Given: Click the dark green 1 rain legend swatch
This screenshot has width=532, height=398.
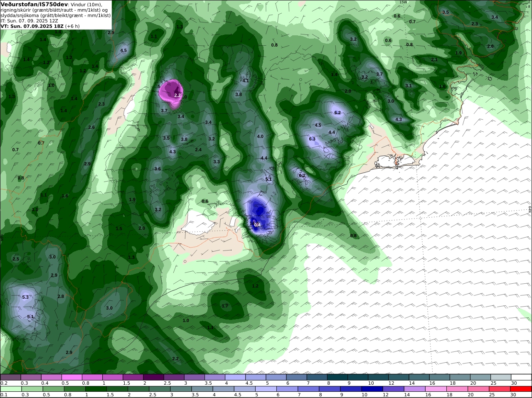Looking at the screenshot, I should point(96,389).
